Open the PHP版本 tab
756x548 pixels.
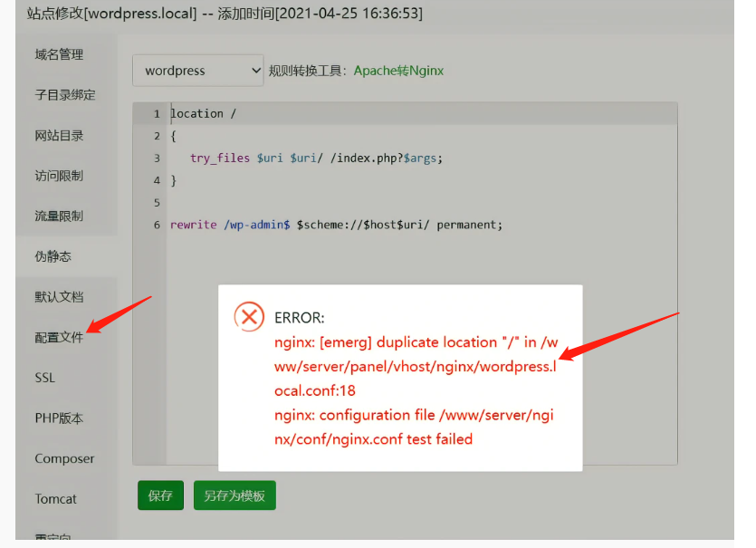[59, 418]
